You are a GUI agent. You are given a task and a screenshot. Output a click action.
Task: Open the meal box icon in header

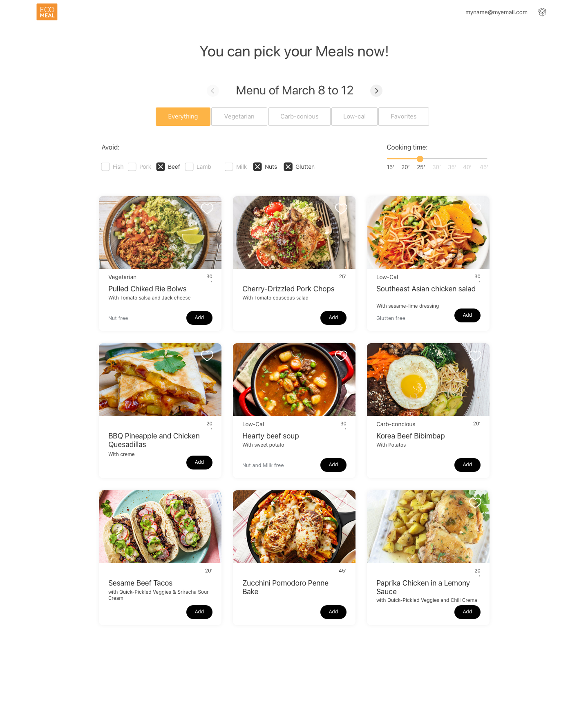[x=542, y=12]
